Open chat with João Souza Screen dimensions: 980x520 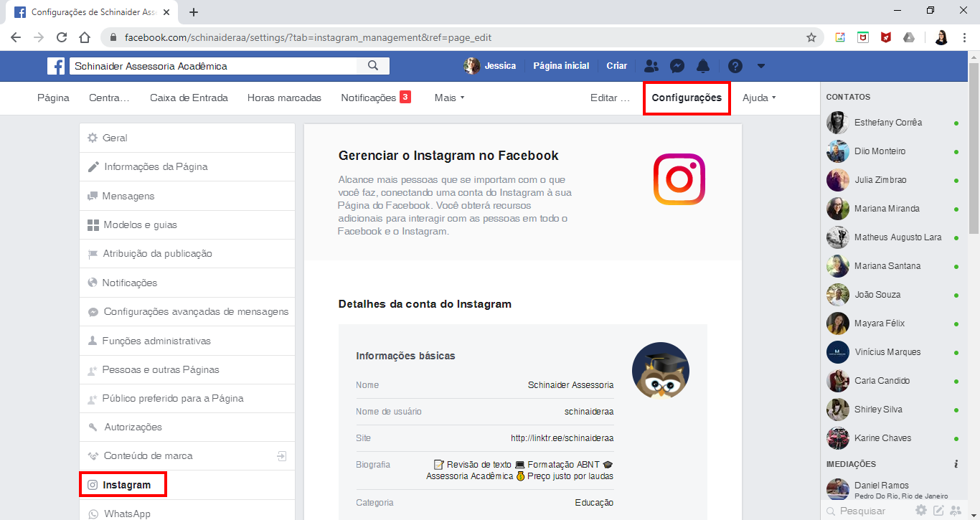coord(893,295)
